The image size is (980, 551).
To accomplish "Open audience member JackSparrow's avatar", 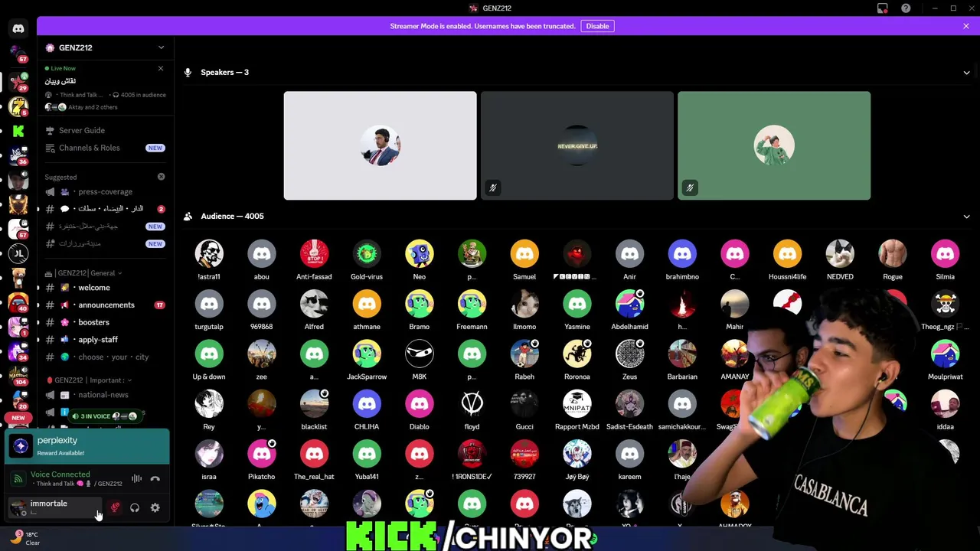I will [x=367, y=354].
